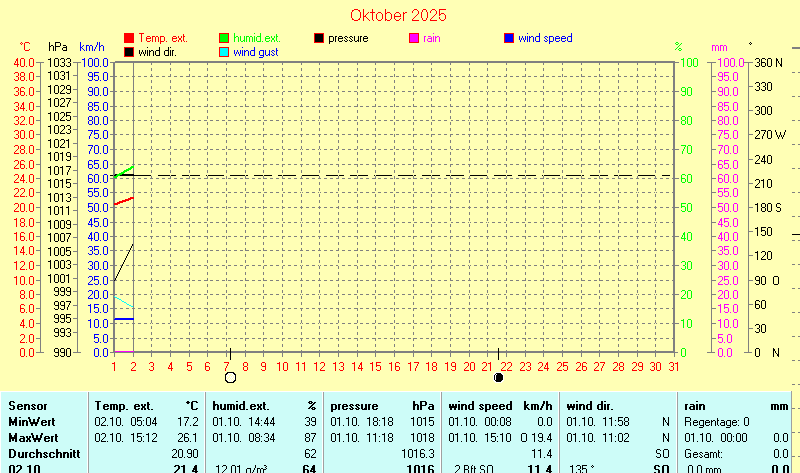The width and height of the screenshot is (800, 473).
Task: Click the cyan wind gust legend square
Action: click(225, 52)
